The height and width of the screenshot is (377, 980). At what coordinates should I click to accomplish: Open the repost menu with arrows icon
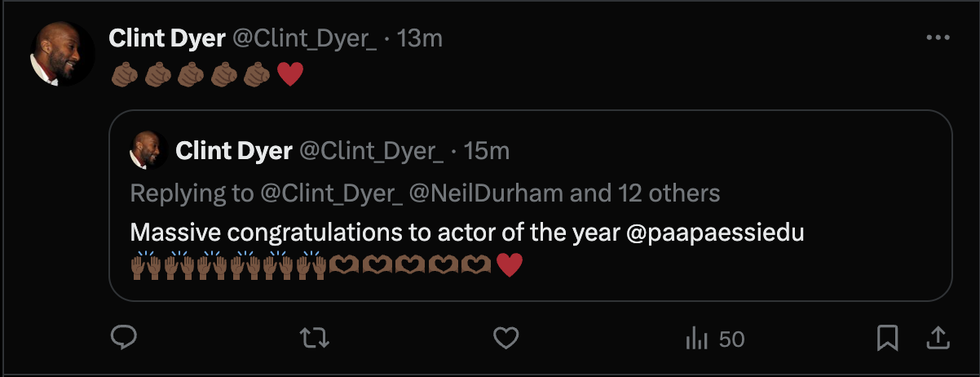[315, 337]
